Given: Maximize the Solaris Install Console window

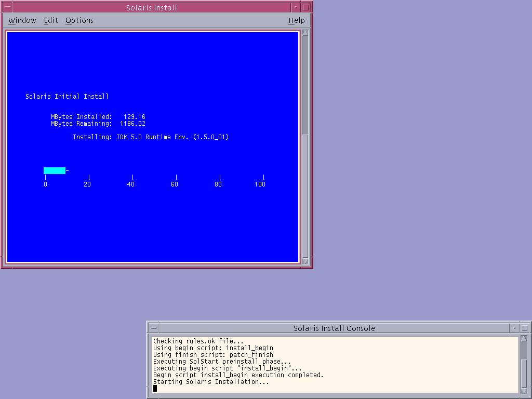Looking at the screenshot, I should tap(525, 328).
